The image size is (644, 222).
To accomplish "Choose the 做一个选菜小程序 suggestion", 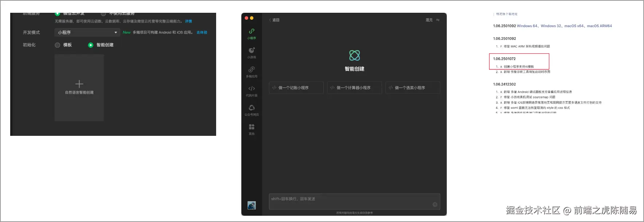I will pos(413,88).
